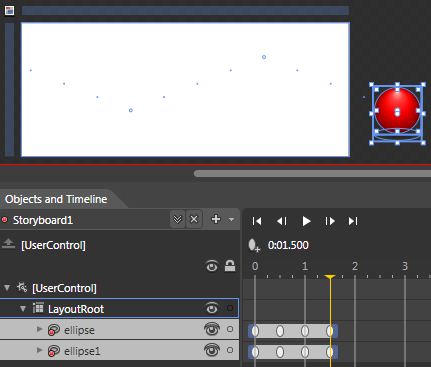Close Storyboard1 with the X button
The width and height of the screenshot is (431, 367).
point(194,219)
